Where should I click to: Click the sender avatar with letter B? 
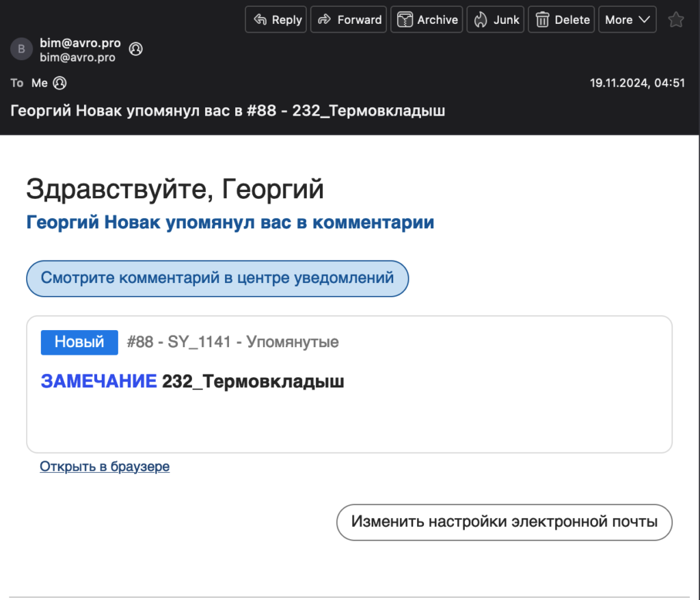(x=21, y=49)
